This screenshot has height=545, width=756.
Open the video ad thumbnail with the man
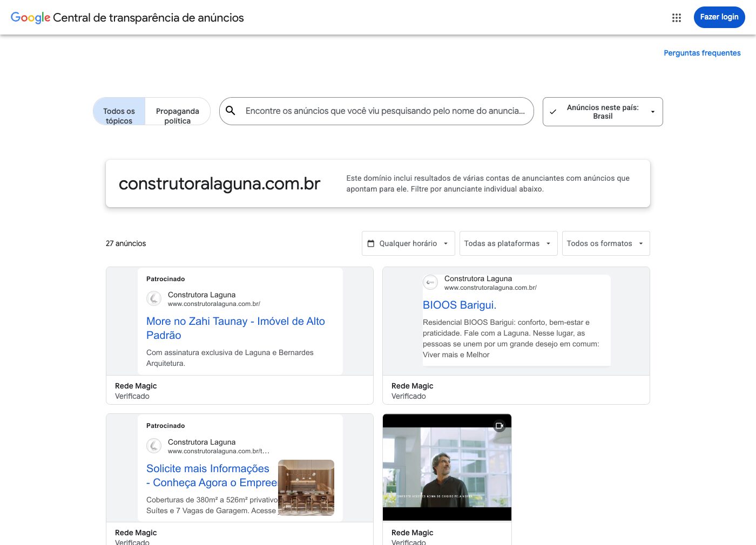(x=447, y=467)
